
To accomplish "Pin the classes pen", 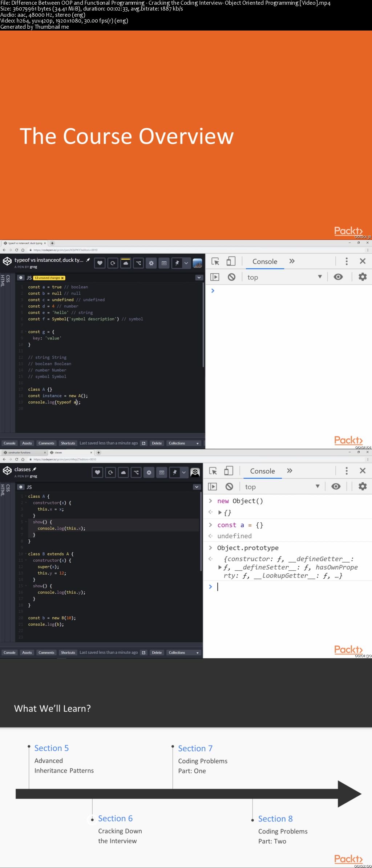I will pos(175,472).
